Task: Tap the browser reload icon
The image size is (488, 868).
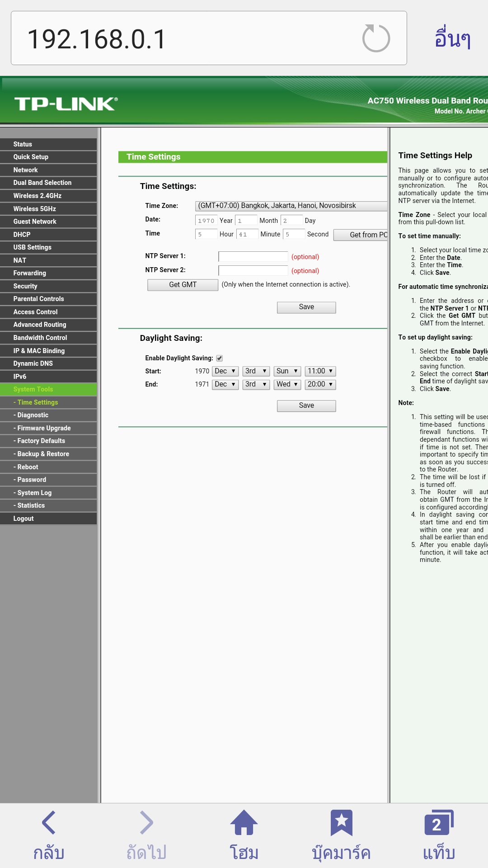Action: [x=376, y=38]
